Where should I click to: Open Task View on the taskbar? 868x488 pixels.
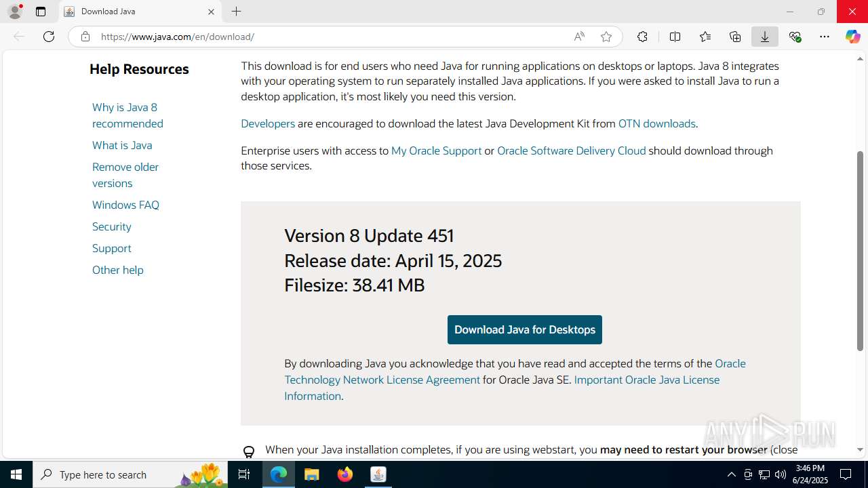[x=244, y=474]
